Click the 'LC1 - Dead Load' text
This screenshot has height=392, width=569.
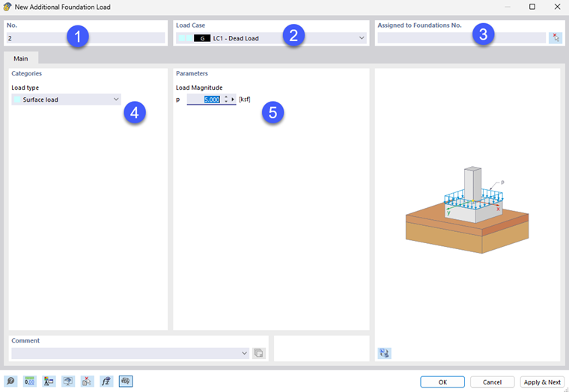236,38
